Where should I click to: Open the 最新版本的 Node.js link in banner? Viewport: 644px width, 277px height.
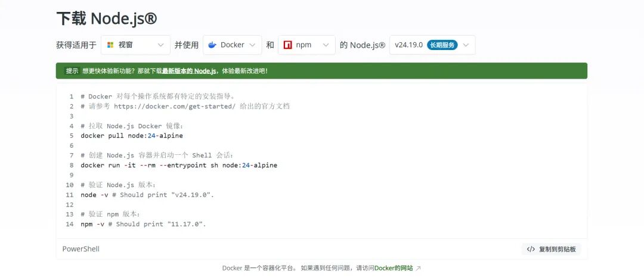pyautogui.click(x=189, y=71)
